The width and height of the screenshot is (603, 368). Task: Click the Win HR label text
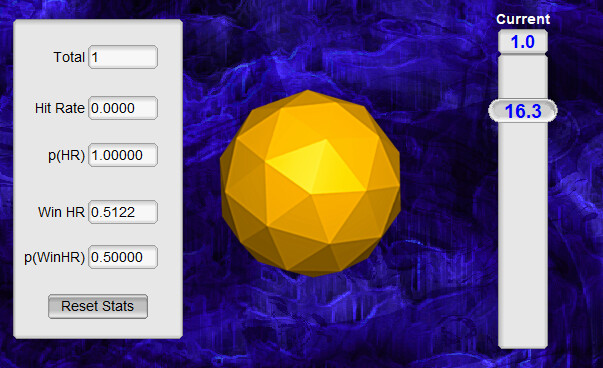click(x=61, y=212)
